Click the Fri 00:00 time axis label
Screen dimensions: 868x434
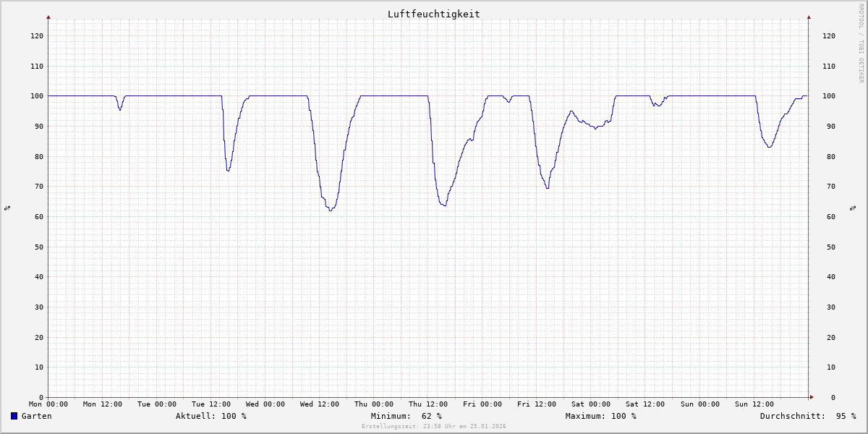point(482,404)
